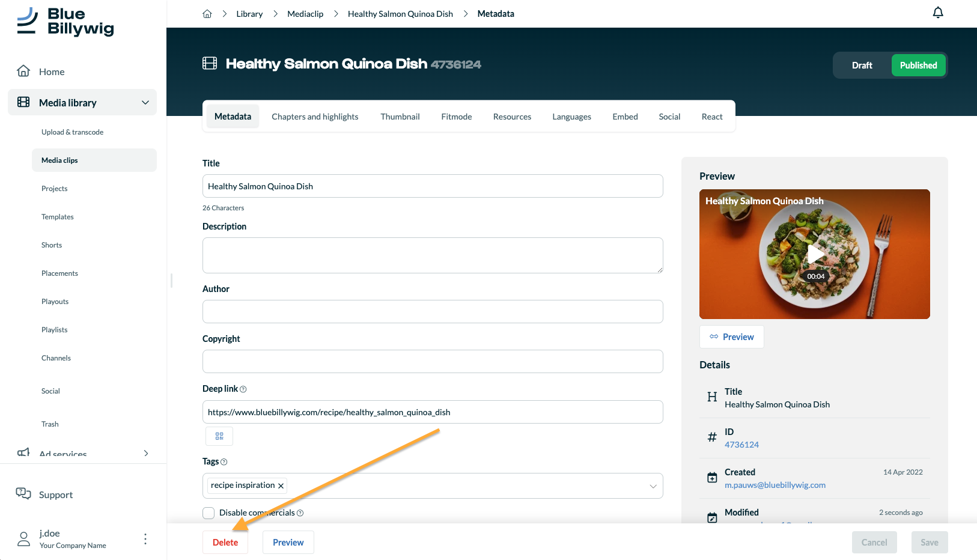Open Chapters and highlights tab
The width and height of the screenshot is (977, 560).
click(315, 117)
